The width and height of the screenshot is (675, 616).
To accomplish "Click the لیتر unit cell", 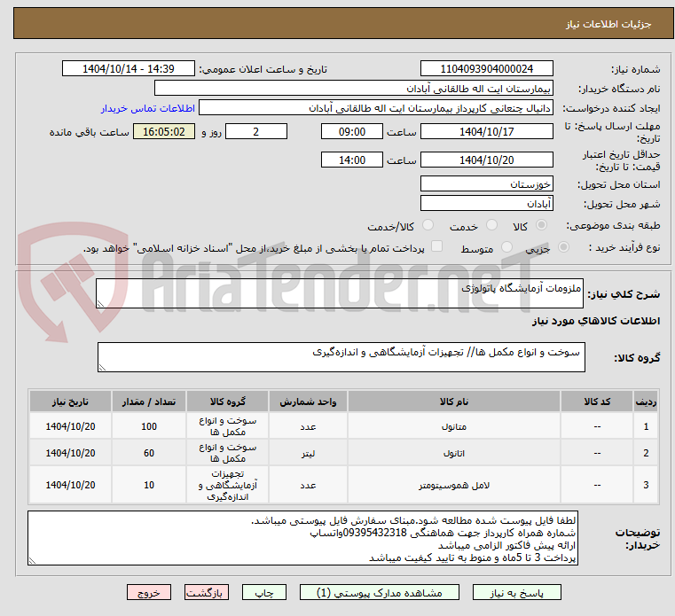I will point(308,453).
